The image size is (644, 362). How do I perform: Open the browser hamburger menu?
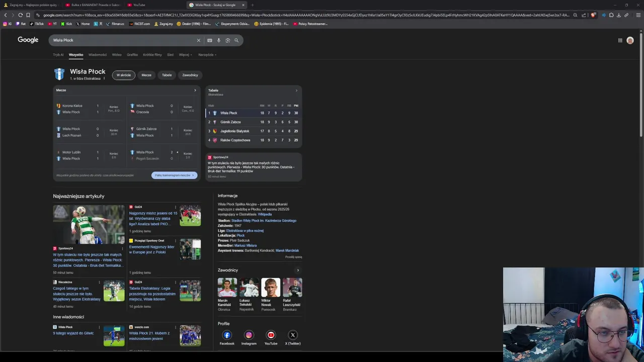click(x=637, y=15)
